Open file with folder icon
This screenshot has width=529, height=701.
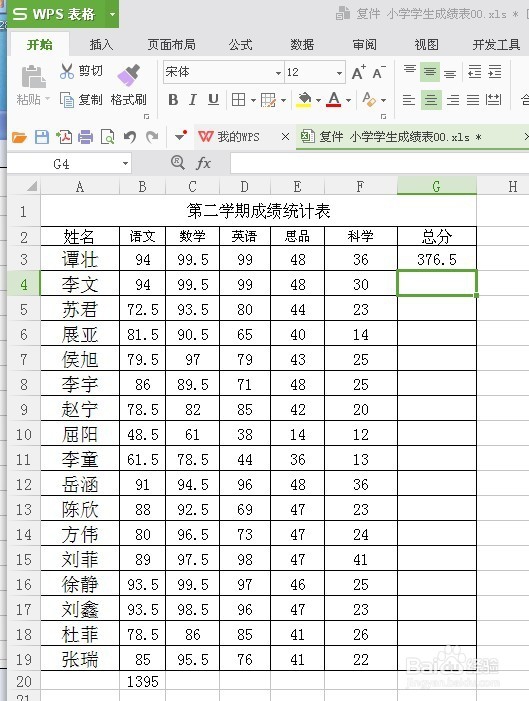pos(19,137)
